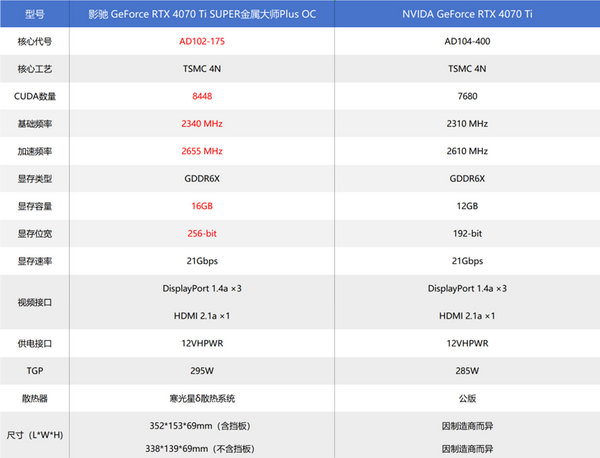This screenshot has height=458, width=600.
Task: Click the red AD102-175 core code cell
Action: coord(202,42)
